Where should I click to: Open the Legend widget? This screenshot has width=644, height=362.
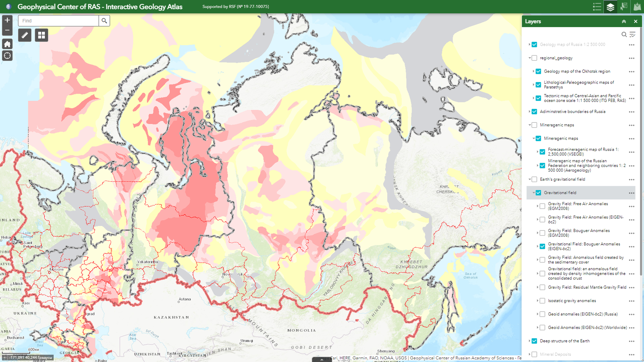point(597,7)
